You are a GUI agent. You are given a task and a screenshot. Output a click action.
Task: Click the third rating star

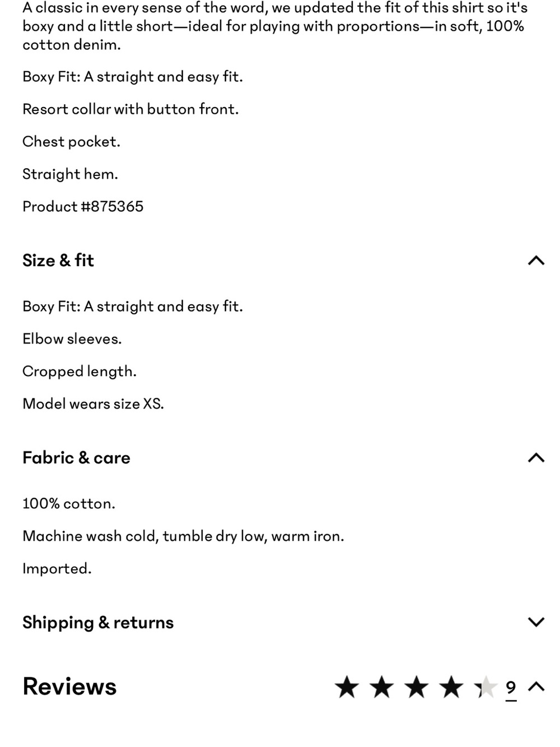pos(417,687)
